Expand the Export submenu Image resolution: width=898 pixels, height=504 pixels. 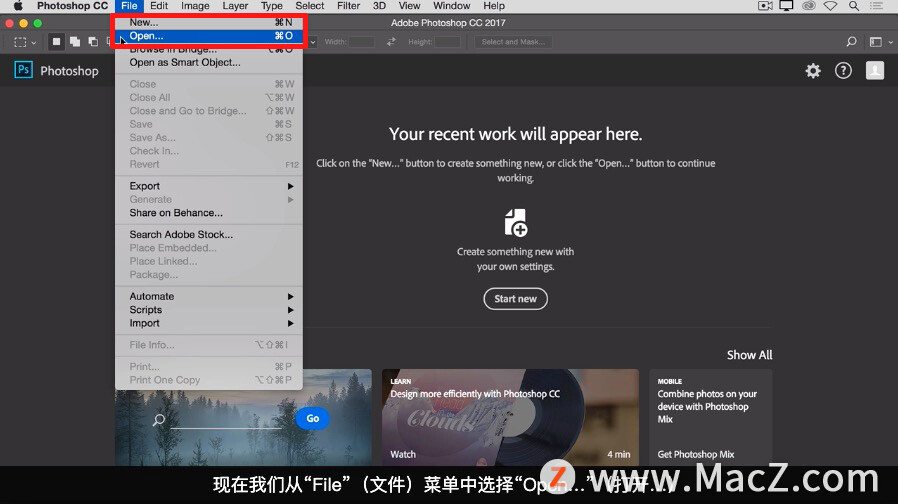(x=210, y=186)
